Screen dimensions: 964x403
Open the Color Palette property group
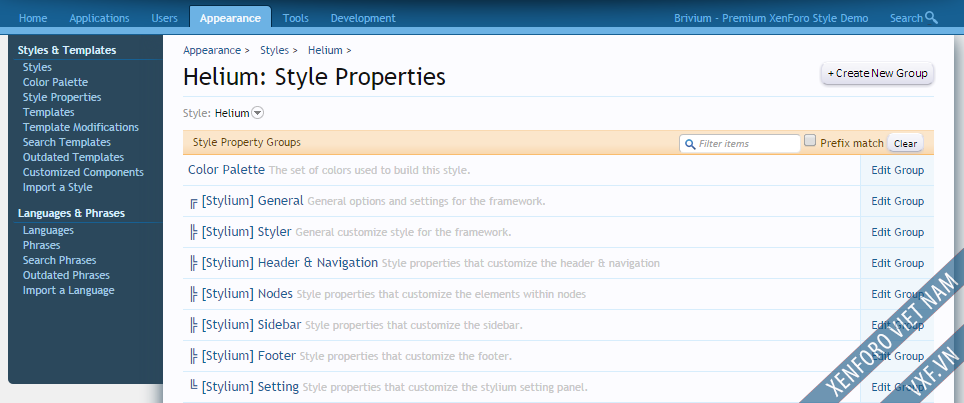226,170
